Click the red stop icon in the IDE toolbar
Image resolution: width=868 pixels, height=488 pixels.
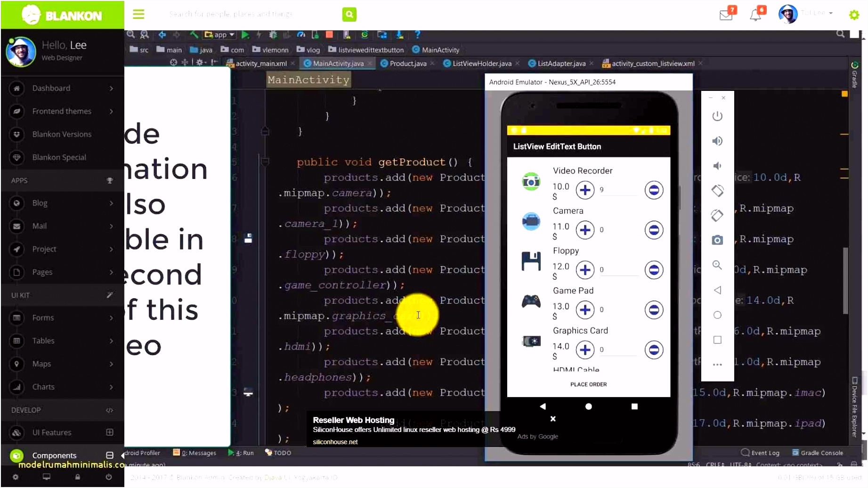pos(329,34)
